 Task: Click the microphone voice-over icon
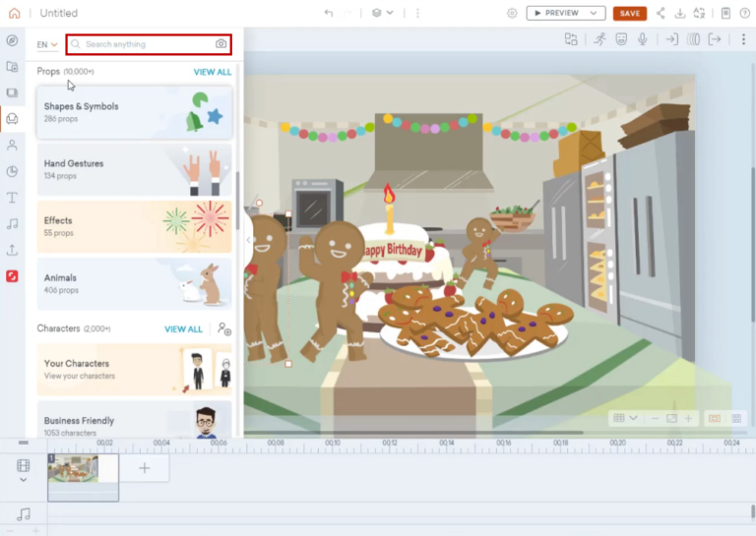pyautogui.click(x=643, y=39)
